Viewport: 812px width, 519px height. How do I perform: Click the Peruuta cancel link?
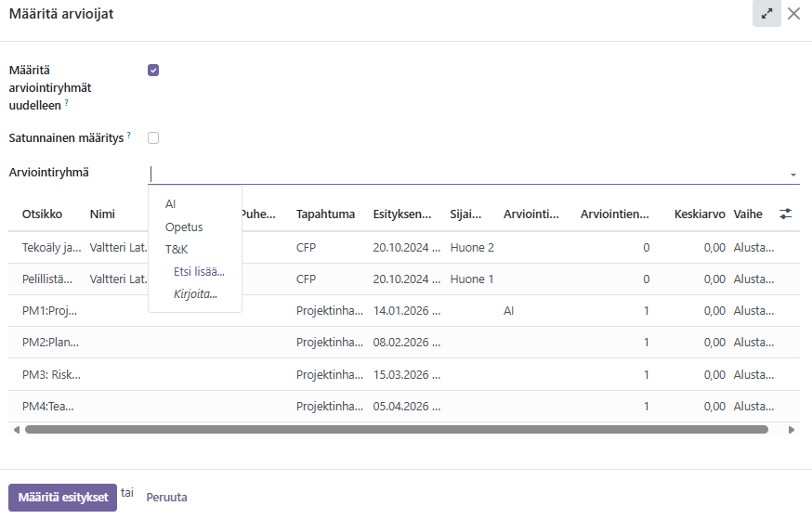[x=166, y=497]
